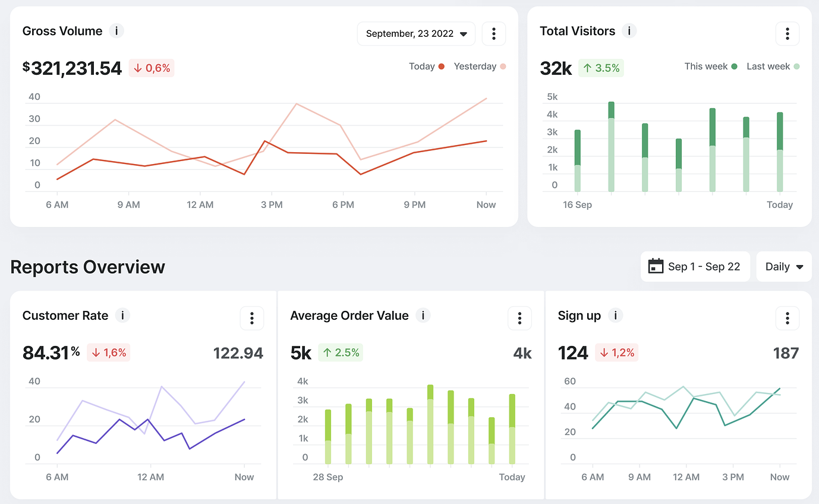Viewport: 819px width, 504px height.
Task: Click the Total Visitors kebab menu icon
Action: coord(787,34)
